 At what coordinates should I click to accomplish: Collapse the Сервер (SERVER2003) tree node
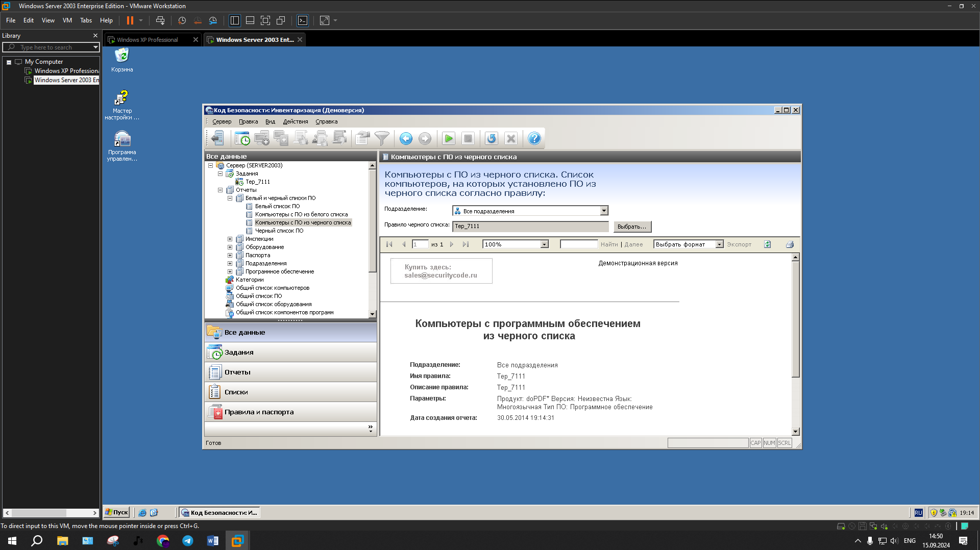point(210,165)
